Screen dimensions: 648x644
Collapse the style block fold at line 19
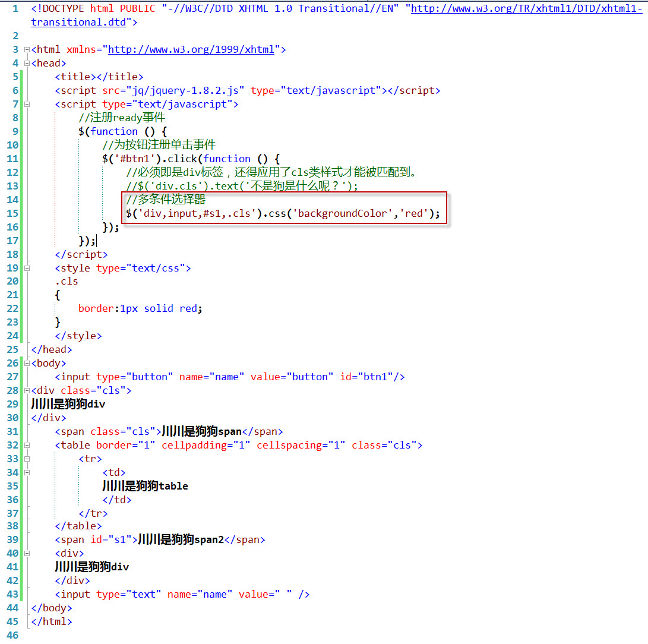coord(27,268)
